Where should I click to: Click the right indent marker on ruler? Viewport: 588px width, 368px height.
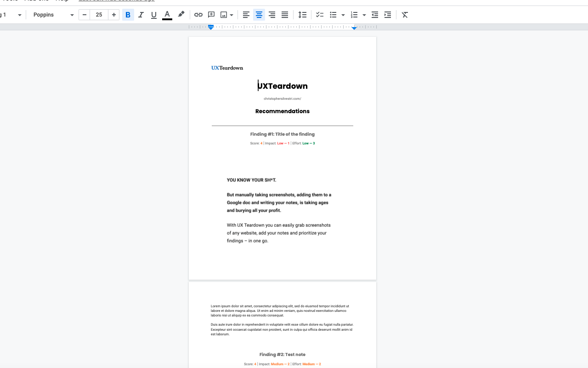pos(354,28)
